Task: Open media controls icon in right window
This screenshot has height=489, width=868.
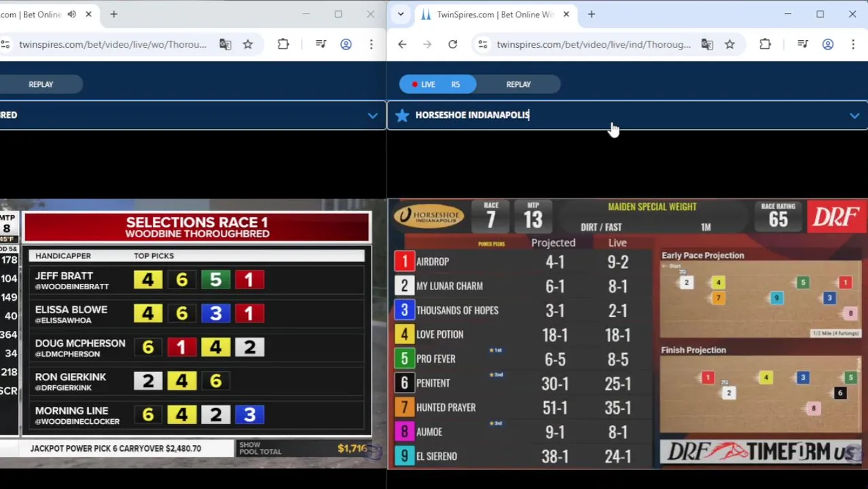Action: click(x=803, y=44)
